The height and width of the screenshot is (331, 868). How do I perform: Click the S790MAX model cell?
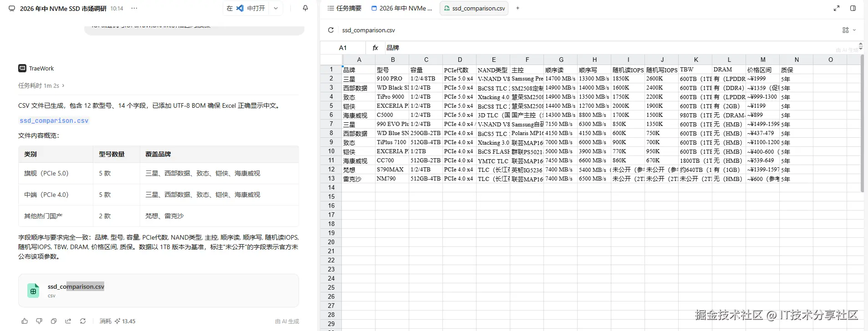click(x=392, y=170)
